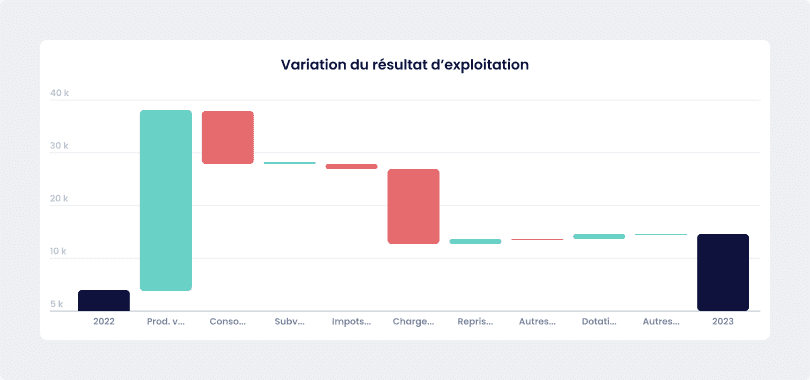
Task: Click the green Repris... bar
Action: click(475, 241)
